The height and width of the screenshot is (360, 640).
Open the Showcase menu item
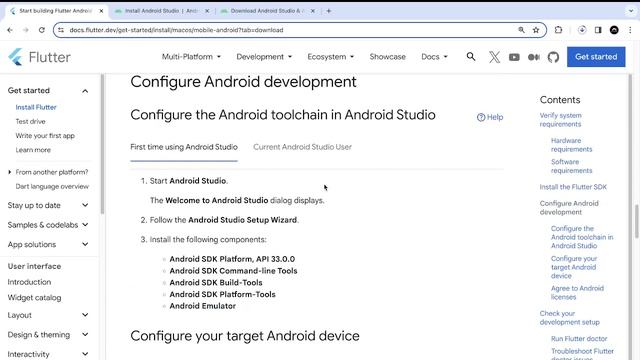coord(387,57)
